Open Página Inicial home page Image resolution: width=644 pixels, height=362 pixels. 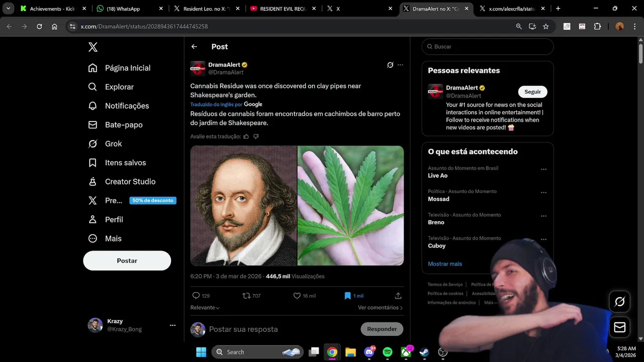coord(119,68)
